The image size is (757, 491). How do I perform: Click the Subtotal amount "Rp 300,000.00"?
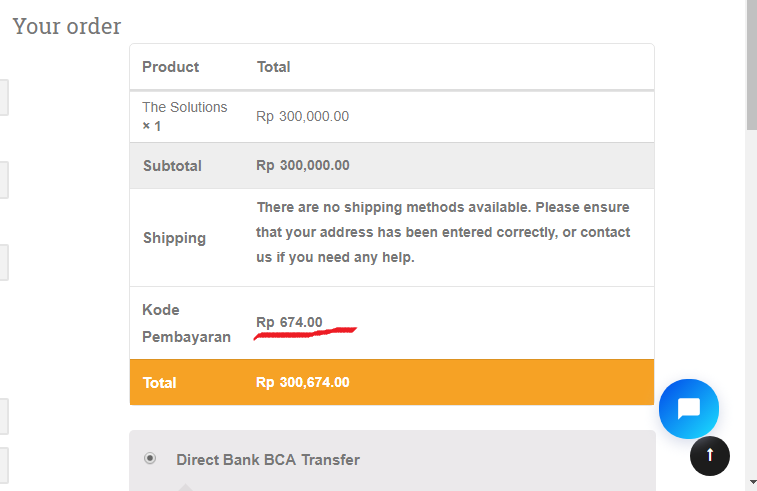coord(303,166)
